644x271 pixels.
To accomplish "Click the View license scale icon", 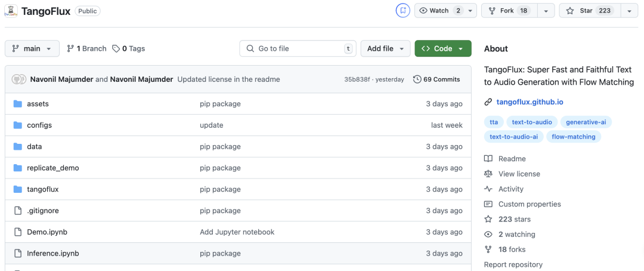I will 488,174.
